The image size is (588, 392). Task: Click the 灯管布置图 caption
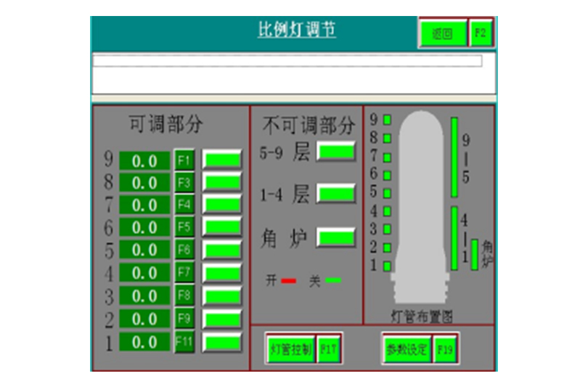coord(422,317)
